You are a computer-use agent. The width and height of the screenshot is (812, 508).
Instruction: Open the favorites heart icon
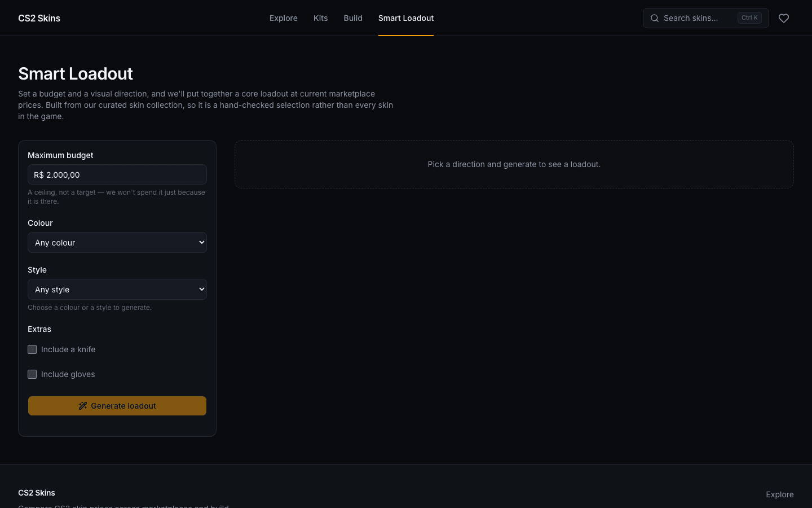784,18
